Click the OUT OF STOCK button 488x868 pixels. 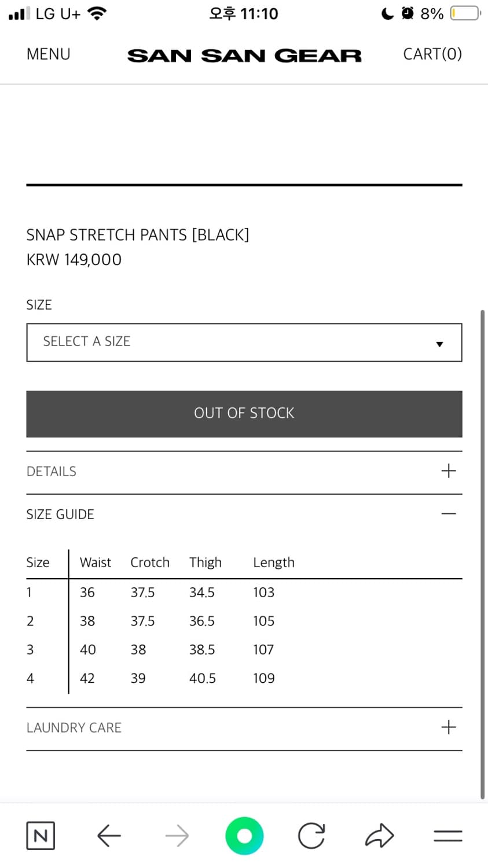pyautogui.click(x=244, y=414)
